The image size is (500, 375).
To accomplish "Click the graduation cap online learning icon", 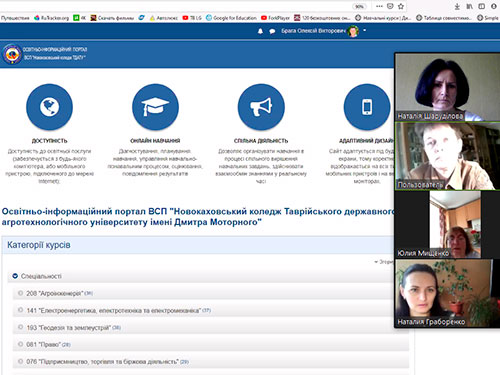I will (155, 107).
